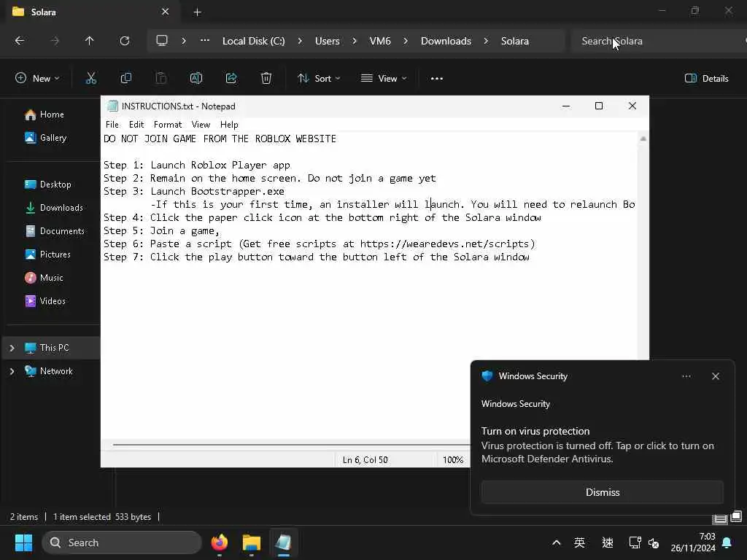
Task: Open the Sort dropdown
Action: [319, 78]
